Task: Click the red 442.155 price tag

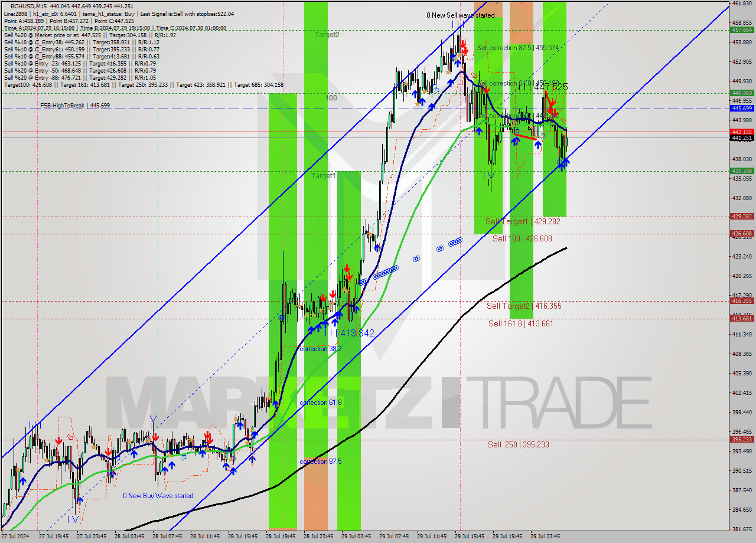Action: [x=742, y=132]
